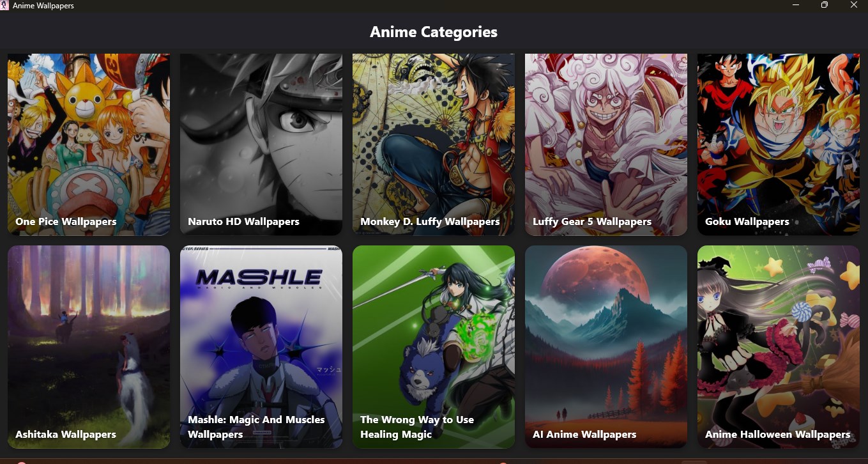Image resolution: width=868 pixels, height=464 pixels.
Task: Click the "Ashitaka Wallpapers" caption label
Action: 66,435
